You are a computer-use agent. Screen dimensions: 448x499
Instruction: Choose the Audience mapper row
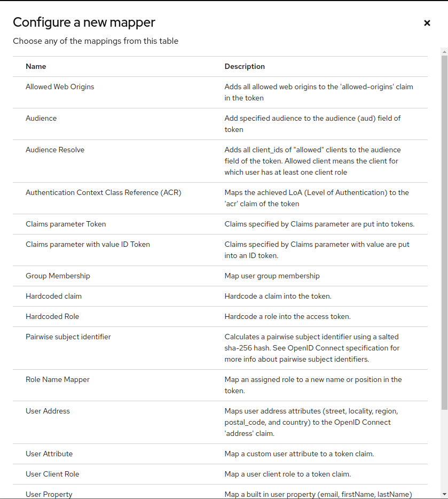coord(41,118)
